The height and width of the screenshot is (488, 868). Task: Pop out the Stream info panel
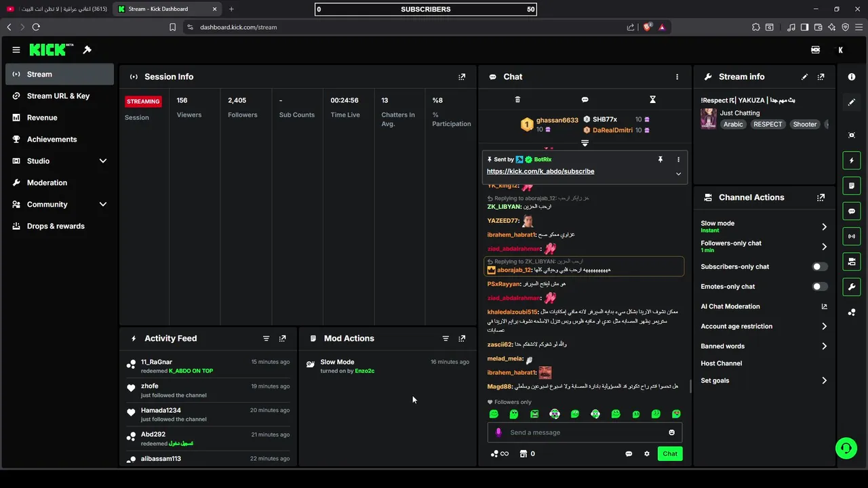(821, 77)
